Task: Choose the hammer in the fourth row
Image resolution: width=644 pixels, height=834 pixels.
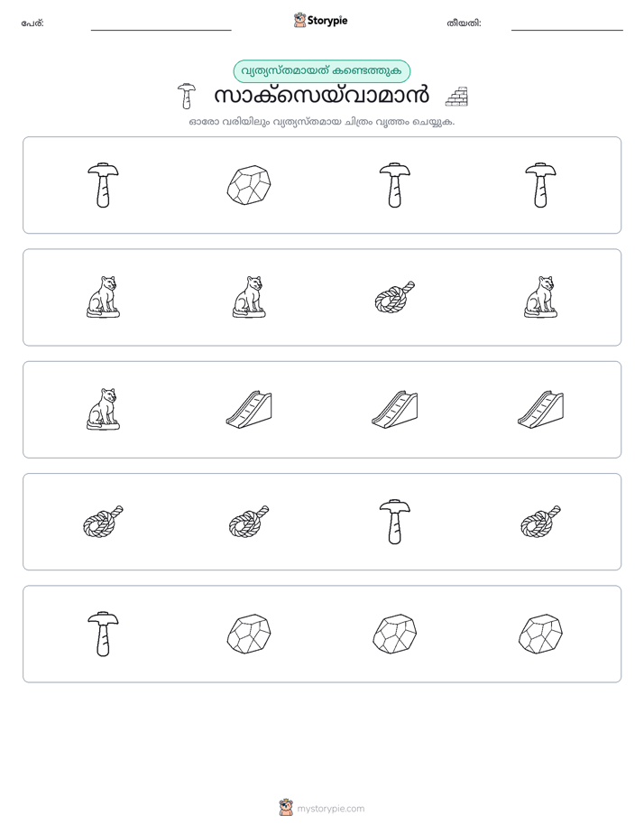Action: 395,522
